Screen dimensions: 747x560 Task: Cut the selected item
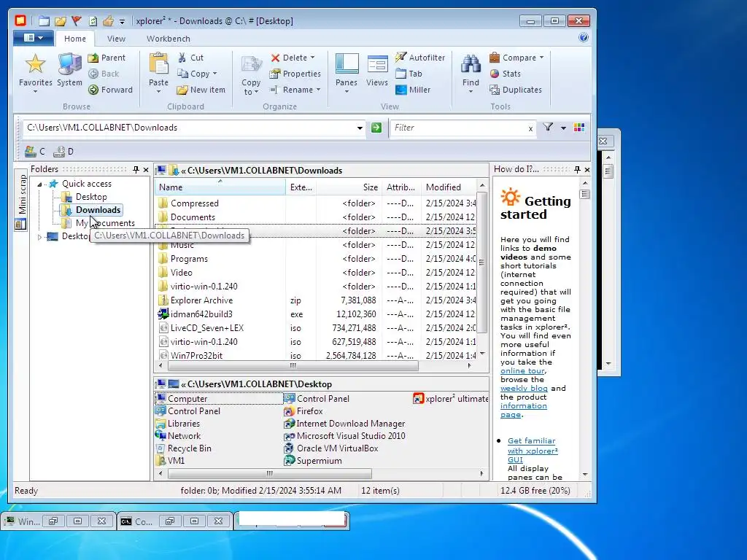click(191, 58)
